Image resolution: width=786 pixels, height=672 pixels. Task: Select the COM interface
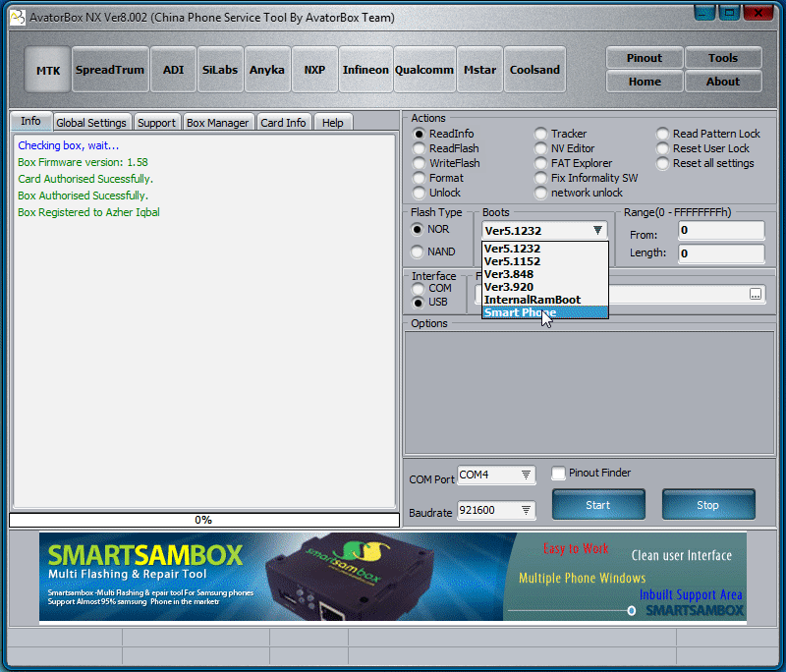(431, 289)
